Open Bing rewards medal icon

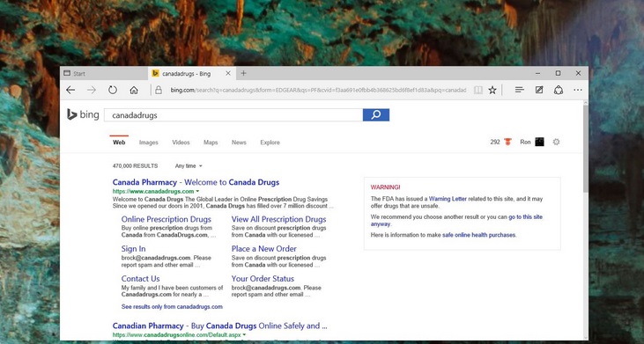click(508, 142)
